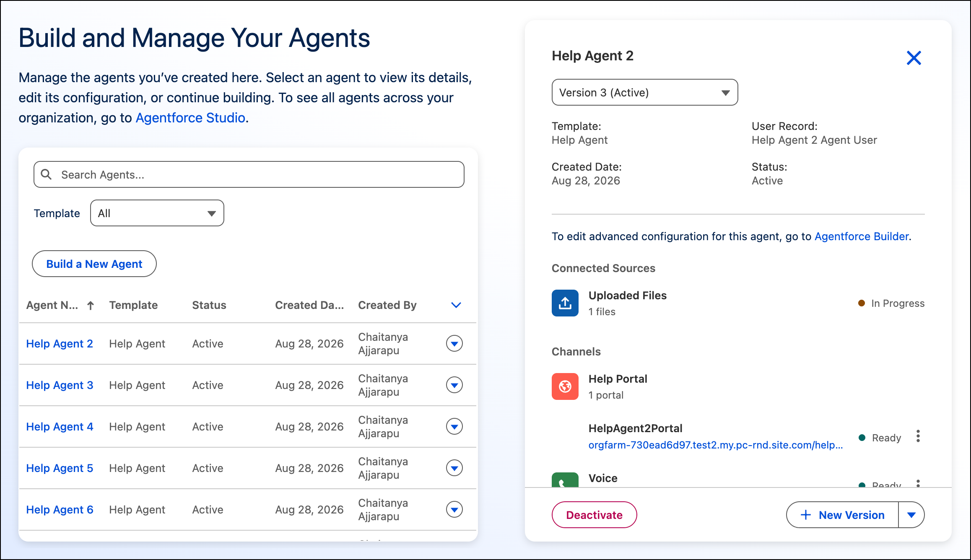Sort by the Agent Name arrow

coord(90,305)
